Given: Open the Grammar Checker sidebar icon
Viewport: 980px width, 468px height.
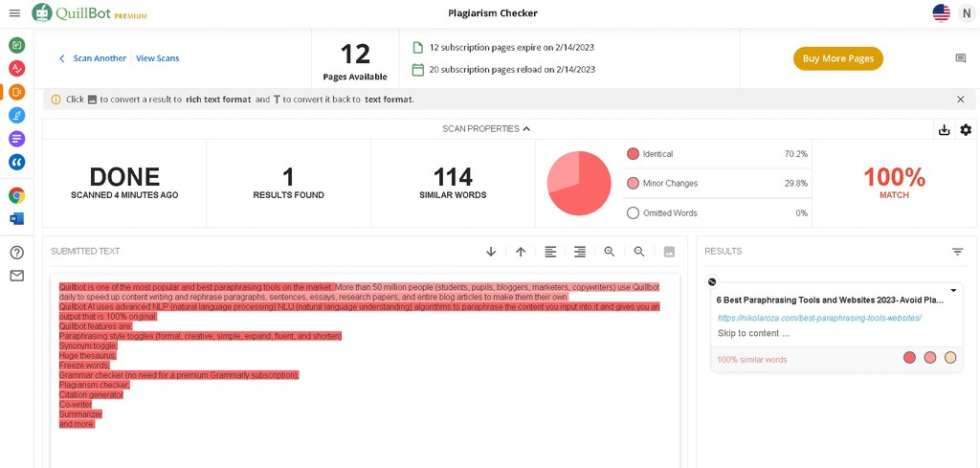Looking at the screenshot, I should click(17, 68).
